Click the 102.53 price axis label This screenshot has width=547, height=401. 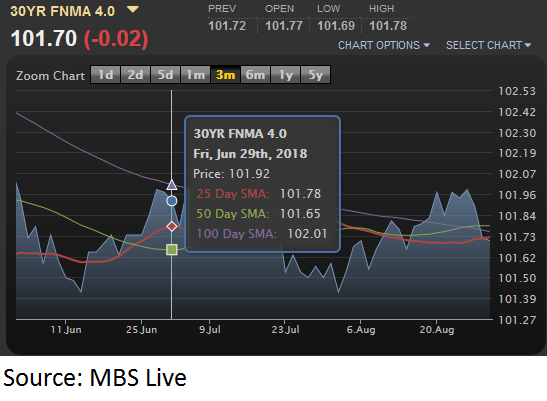click(x=517, y=91)
